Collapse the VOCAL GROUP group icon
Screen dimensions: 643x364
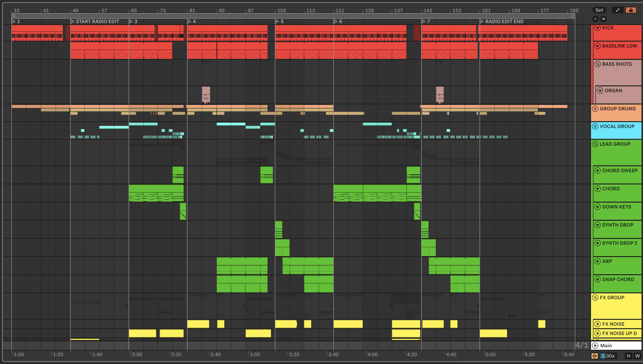pos(595,126)
